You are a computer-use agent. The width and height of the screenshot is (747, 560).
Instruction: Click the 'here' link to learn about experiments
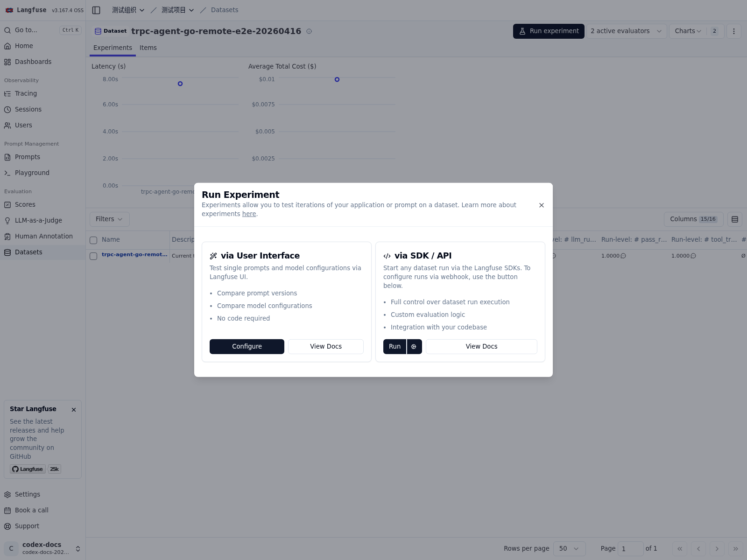[249, 213]
